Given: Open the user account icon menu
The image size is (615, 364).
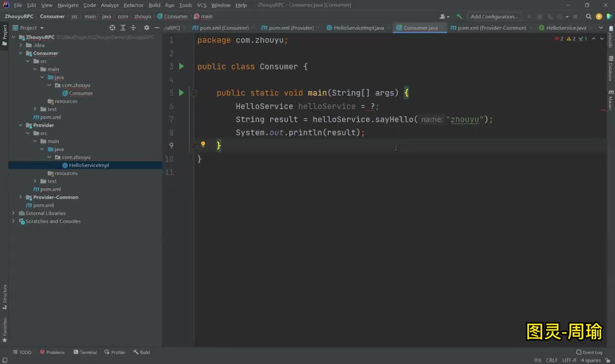Looking at the screenshot, I should (445, 16).
